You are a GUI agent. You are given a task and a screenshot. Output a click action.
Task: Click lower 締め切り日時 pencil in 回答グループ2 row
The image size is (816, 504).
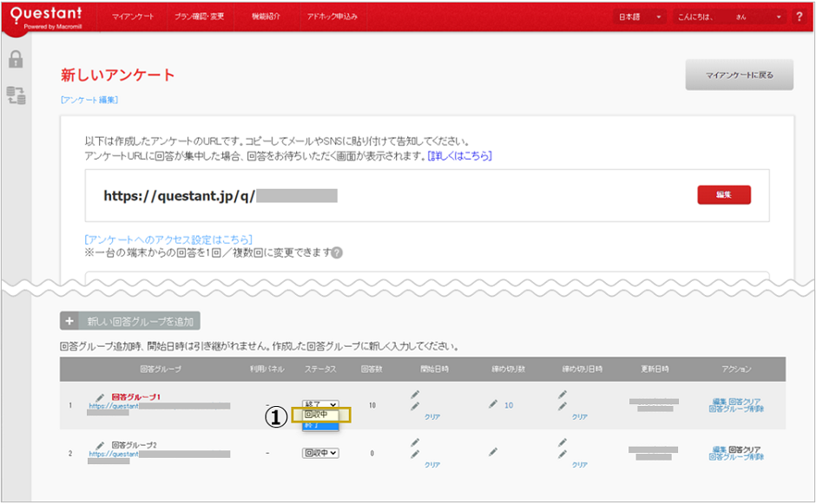pyautogui.click(x=563, y=454)
